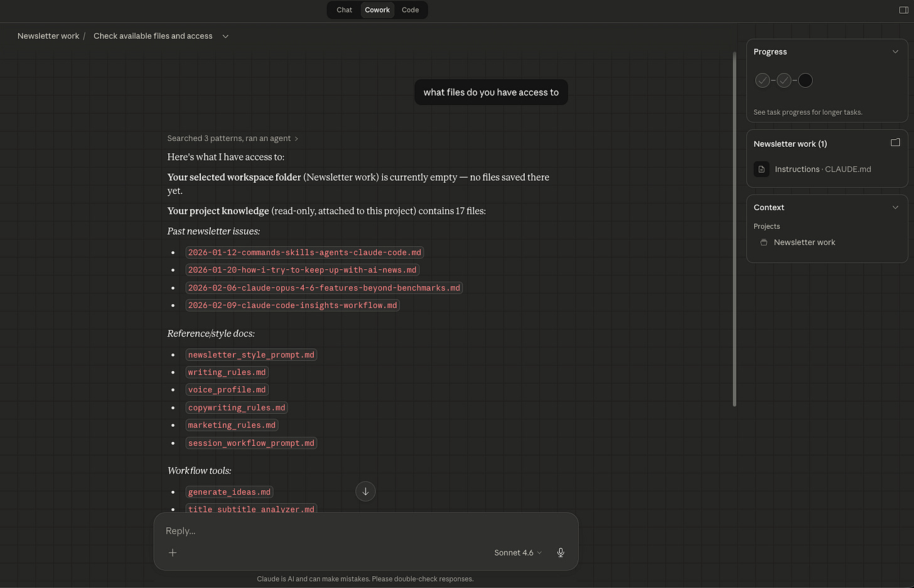
Task: Open the Newsletter work breadcrumb
Action: [x=48, y=36]
